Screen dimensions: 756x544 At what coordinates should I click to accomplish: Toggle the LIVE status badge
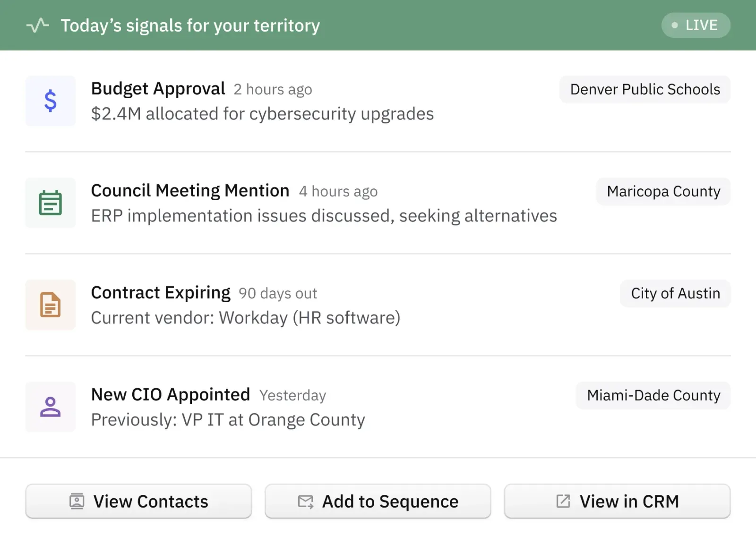click(x=696, y=25)
